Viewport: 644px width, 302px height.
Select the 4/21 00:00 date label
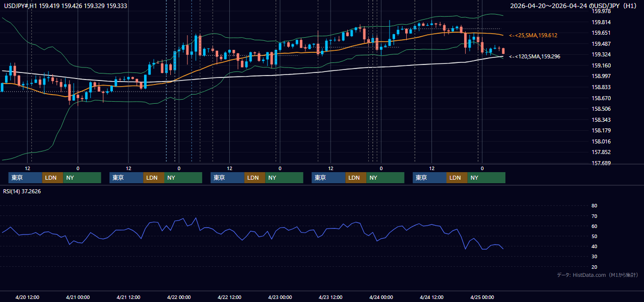pos(78,297)
